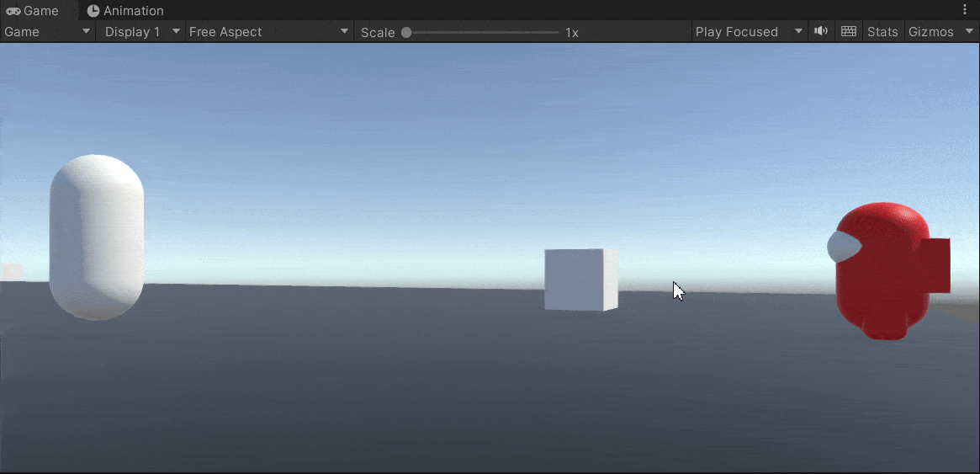Click the white cube in the scene

581,280
